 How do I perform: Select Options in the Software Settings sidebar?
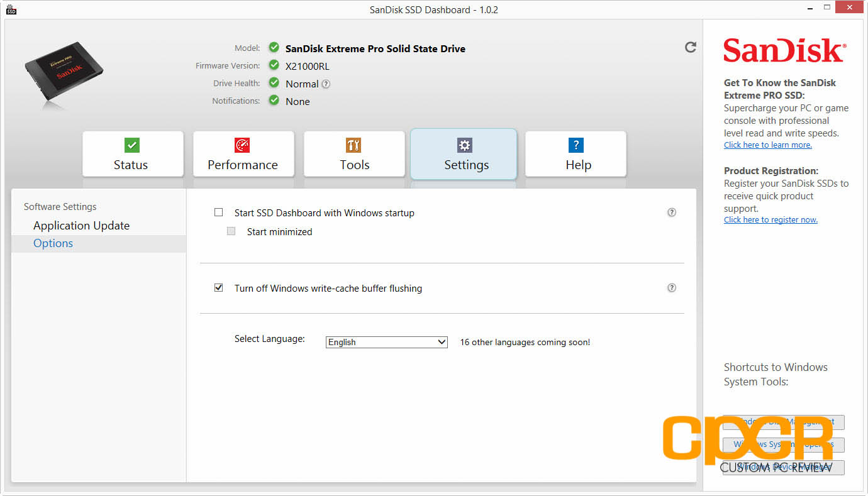(99, 243)
